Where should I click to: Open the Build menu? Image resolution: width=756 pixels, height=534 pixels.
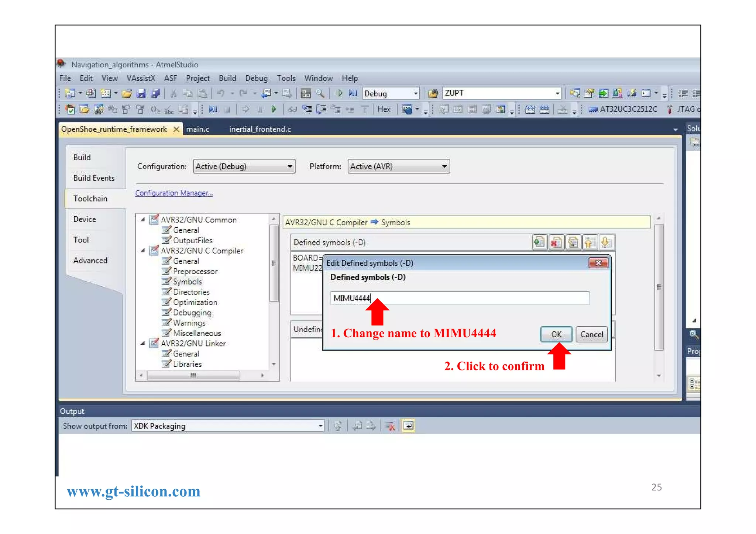tap(227, 78)
